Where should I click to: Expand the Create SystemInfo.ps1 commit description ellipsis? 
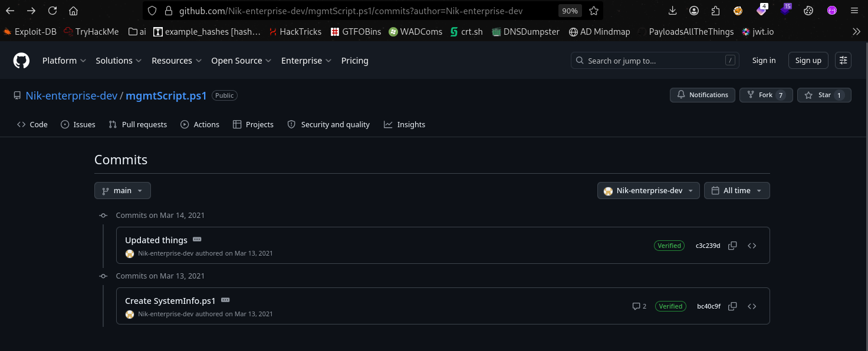point(225,300)
